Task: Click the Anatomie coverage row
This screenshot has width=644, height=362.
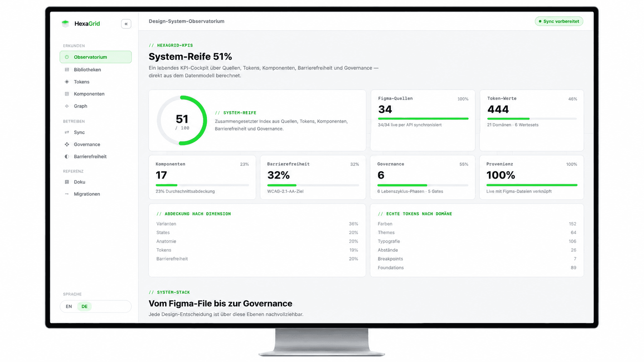Action: point(257,242)
